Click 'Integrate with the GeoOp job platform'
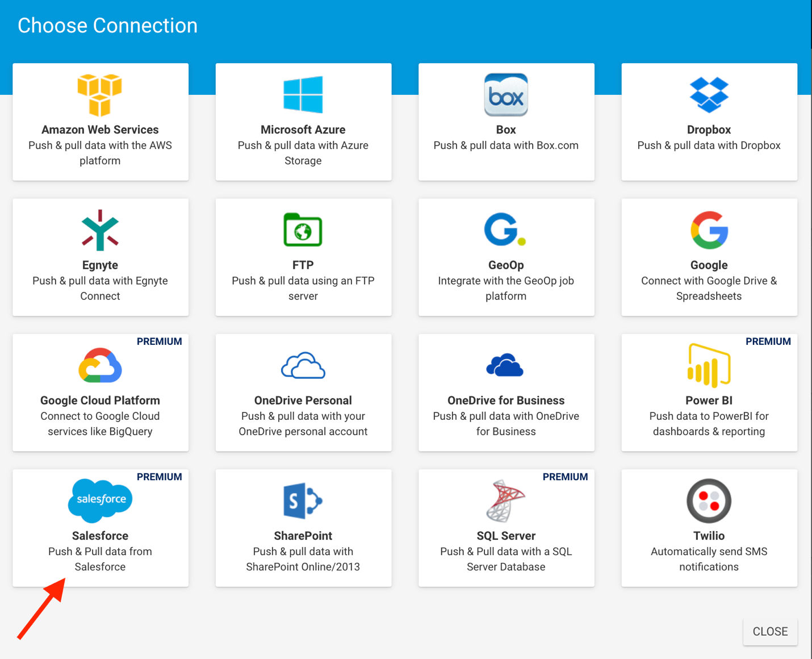This screenshot has height=659, width=812. (x=506, y=288)
